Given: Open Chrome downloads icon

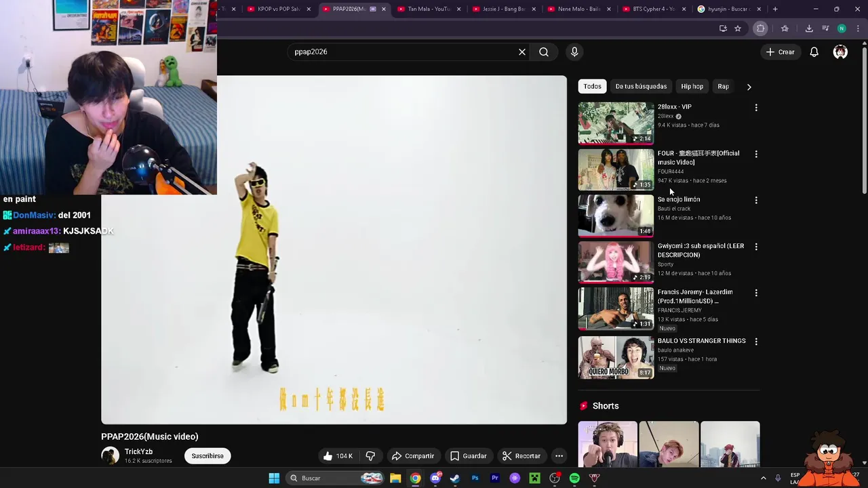Looking at the screenshot, I should [x=809, y=28].
